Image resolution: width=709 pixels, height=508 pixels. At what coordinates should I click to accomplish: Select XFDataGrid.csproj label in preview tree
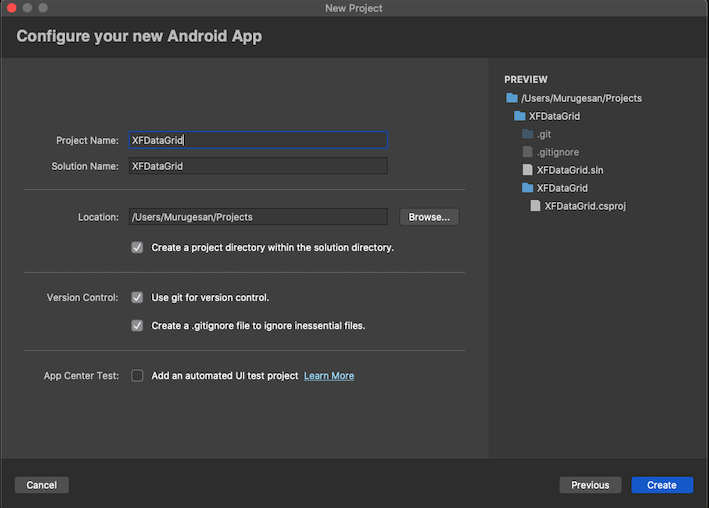tap(585, 206)
